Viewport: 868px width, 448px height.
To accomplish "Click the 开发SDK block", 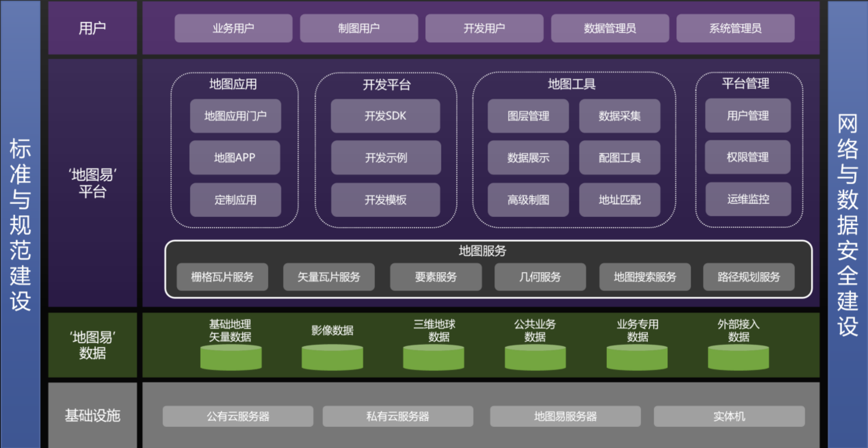I will click(x=386, y=116).
